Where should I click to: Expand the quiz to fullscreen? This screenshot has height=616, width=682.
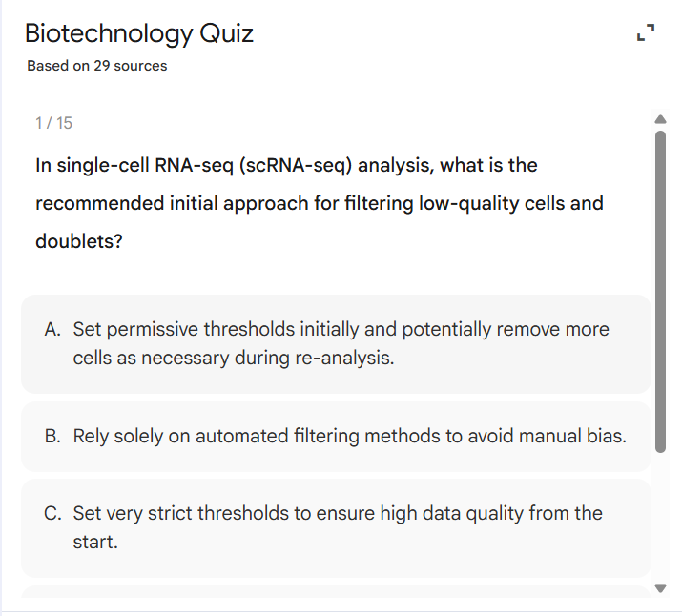tap(646, 35)
